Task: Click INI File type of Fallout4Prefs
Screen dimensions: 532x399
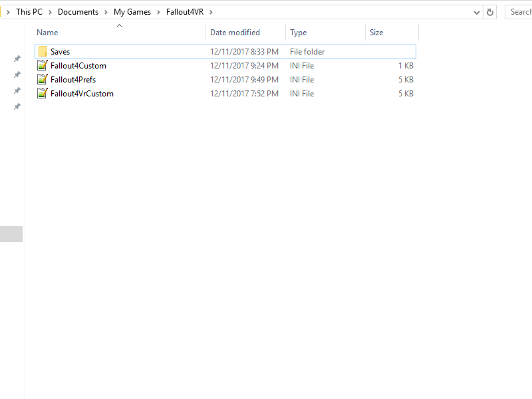Action: point(302,79)
